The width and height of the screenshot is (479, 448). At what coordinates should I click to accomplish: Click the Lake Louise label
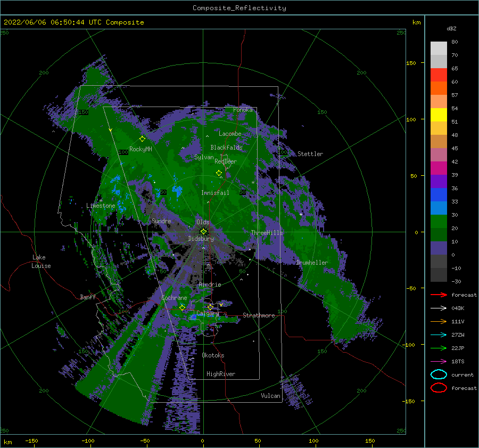point(41,262)
